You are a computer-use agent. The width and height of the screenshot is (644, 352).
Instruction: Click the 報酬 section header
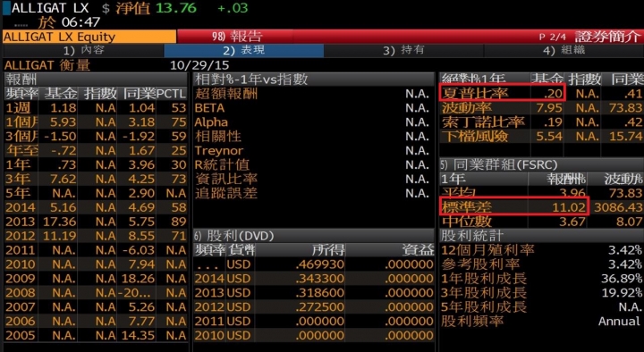click(x=21, y=80)
